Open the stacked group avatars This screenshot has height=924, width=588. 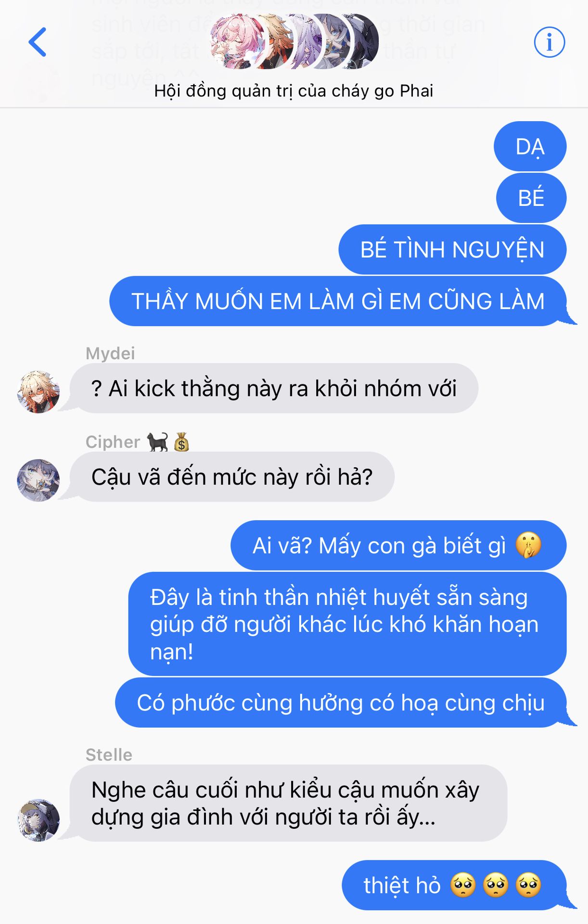click(294, 41)
